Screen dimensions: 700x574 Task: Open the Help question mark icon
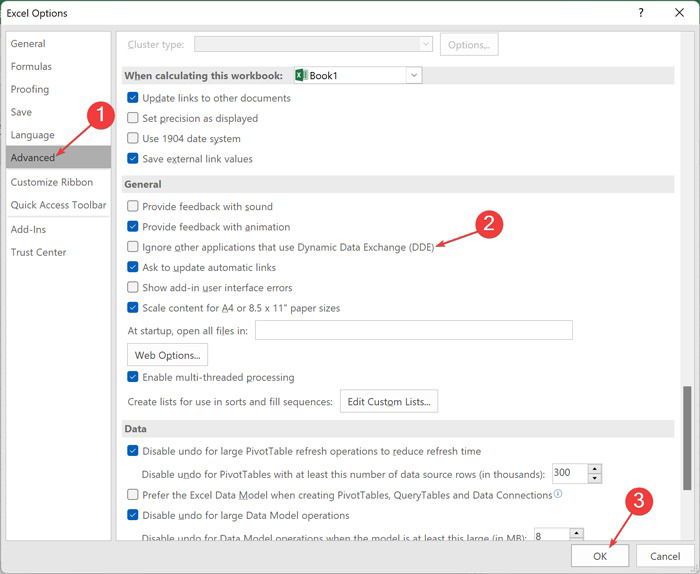click(641, 12)
